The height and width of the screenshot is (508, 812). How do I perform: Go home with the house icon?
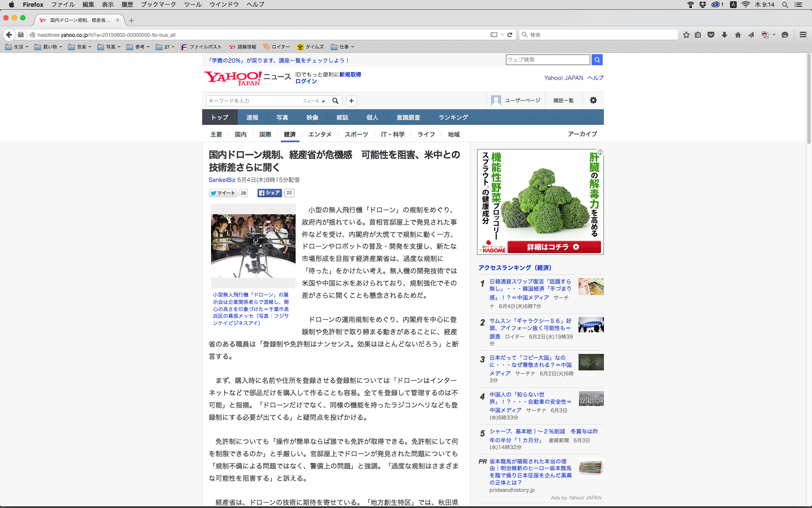pyautogui.click(x=738, y=35)
